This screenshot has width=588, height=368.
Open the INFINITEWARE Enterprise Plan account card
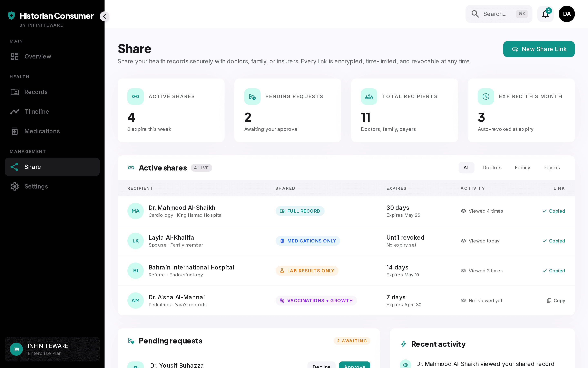point(52,349)
